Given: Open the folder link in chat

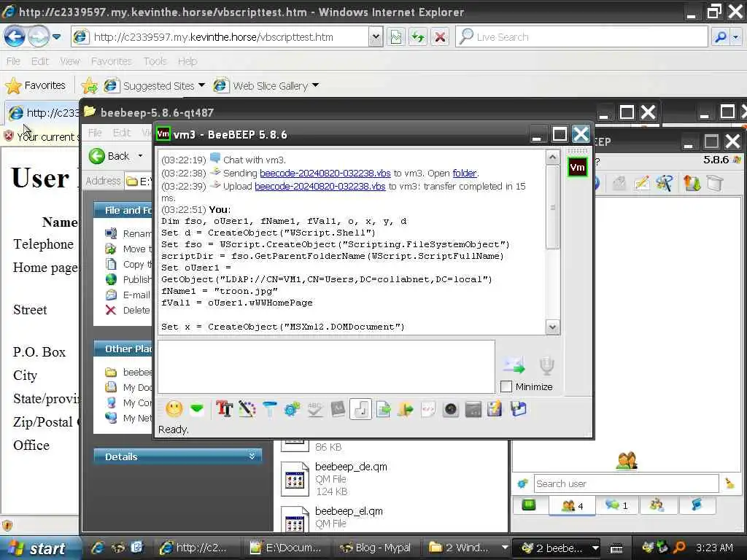Looking at the screenshot, I should (x=465, y=173).
